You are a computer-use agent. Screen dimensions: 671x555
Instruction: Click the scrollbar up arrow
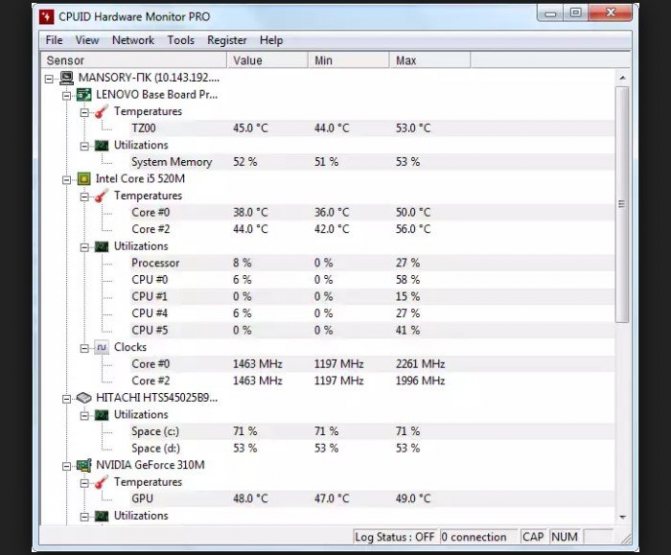coord(623,78)
